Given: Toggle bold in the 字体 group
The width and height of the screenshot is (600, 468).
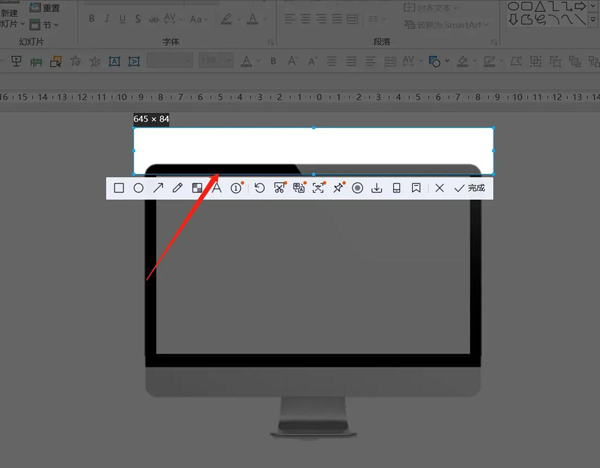Looking at the screenshot, I should click(92, 18).
